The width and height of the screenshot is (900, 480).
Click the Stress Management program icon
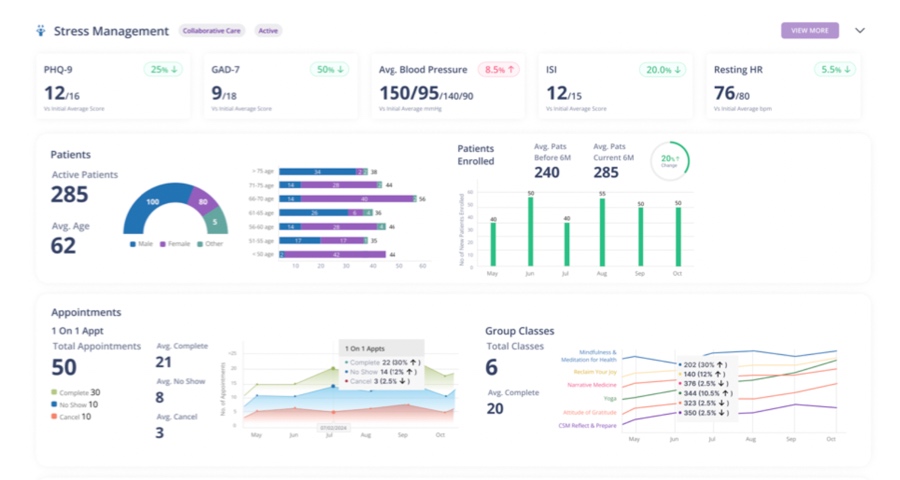40,31
